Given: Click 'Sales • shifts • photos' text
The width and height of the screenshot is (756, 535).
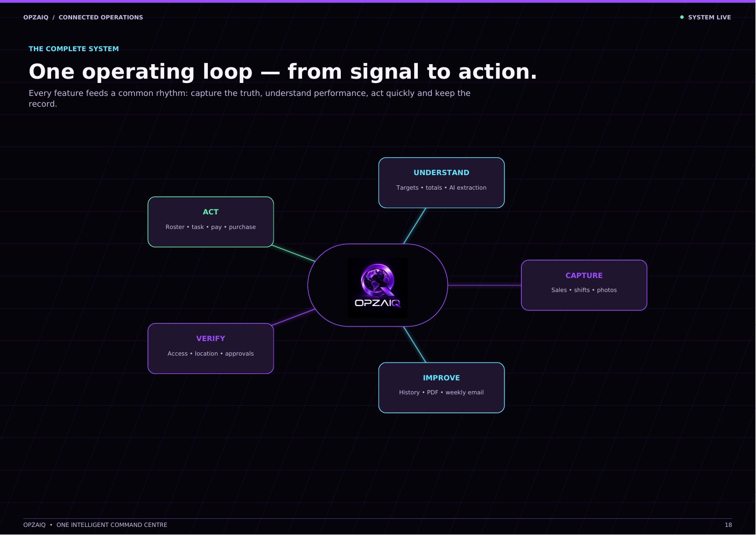Looking at the screenshot, I should [x=584, y=290].
